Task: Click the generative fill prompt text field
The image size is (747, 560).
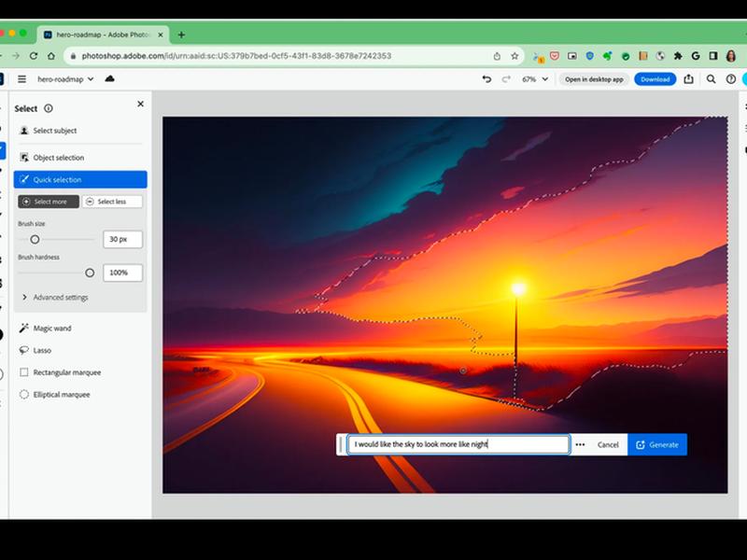Action: pyautogui.click(x=458, y=444)
